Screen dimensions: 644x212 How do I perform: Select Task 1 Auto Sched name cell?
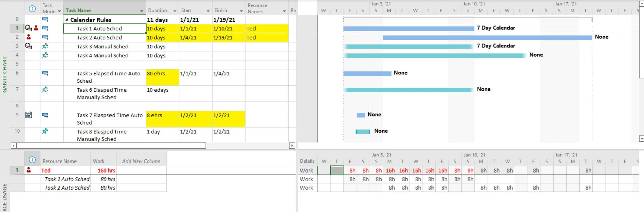(105, 29)
